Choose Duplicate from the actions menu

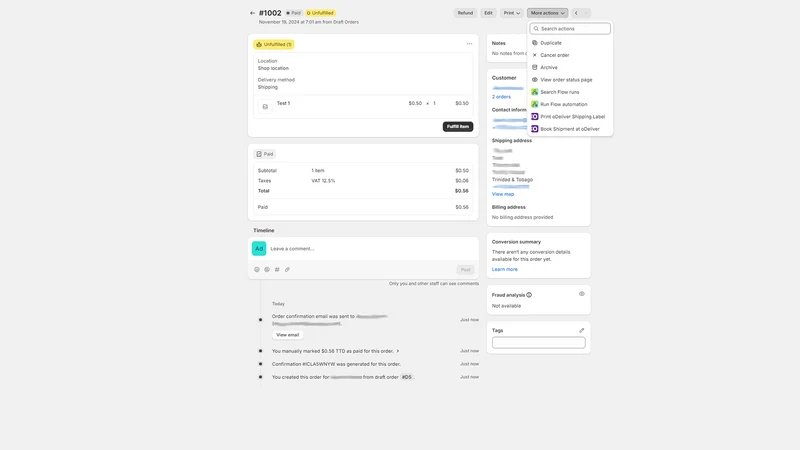[x=570, y=43]
